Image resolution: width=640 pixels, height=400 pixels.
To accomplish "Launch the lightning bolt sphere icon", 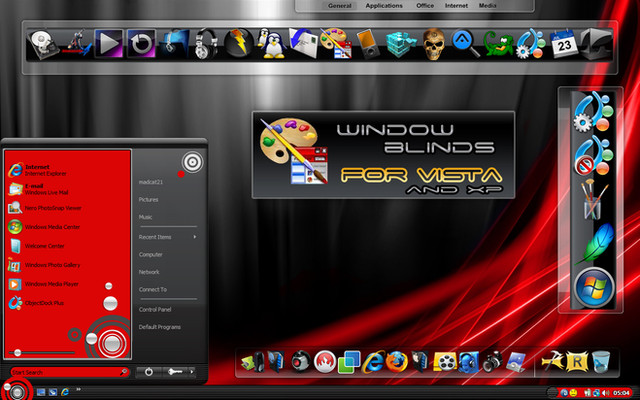I will [x=238, y=43].
